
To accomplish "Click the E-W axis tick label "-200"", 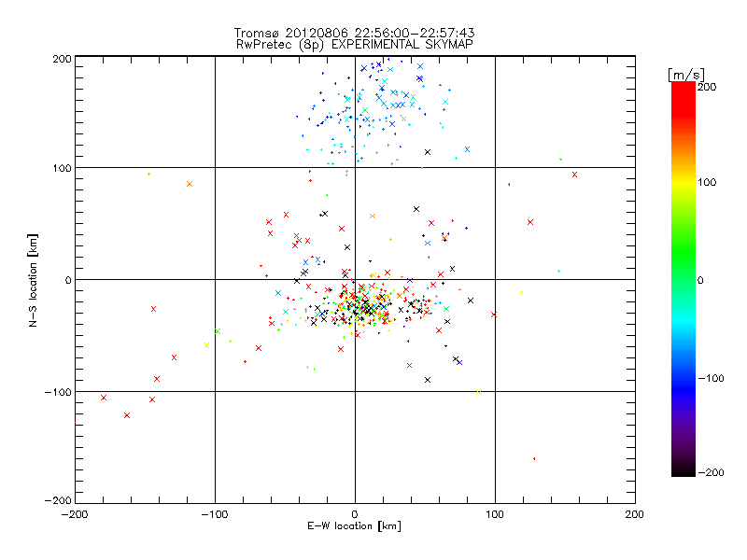I will (75, 514).
